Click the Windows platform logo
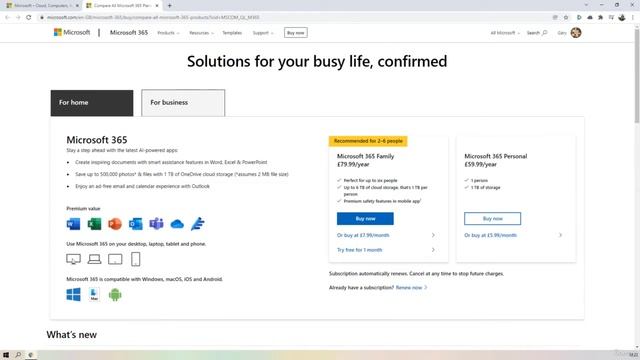Viewport: 640px width, 360px height. 73,294
